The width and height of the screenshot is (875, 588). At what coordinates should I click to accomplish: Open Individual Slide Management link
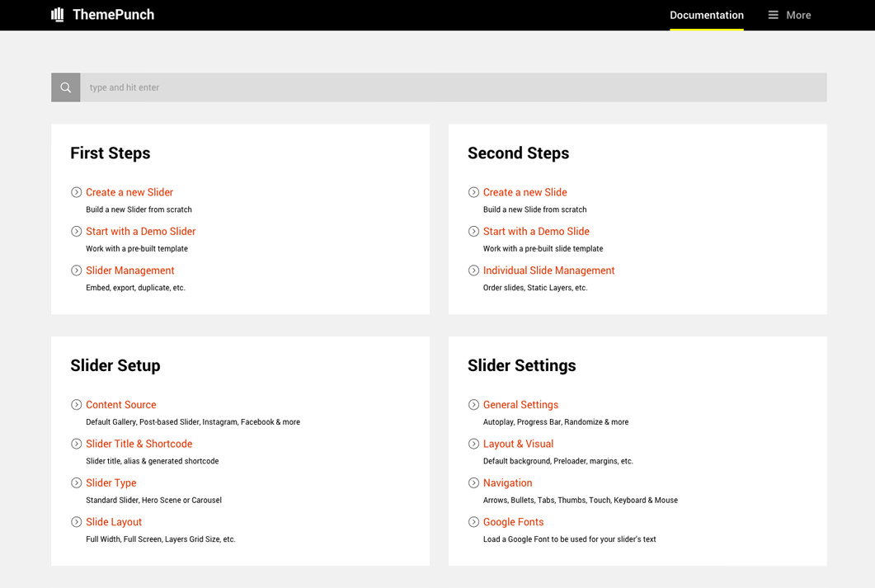click(548, 270)
